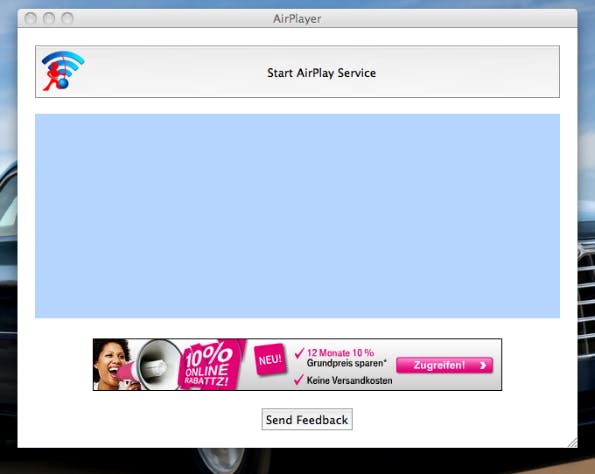Click the woman with megaphone ad image

coord(137,364)
